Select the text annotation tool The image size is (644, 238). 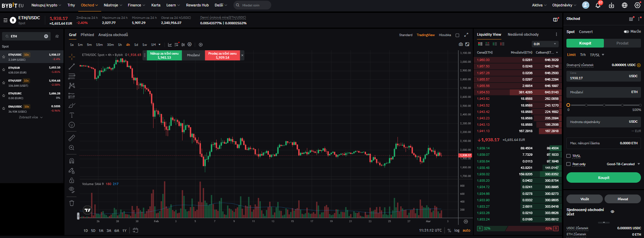pyautogui.click(x=72, y=115)
